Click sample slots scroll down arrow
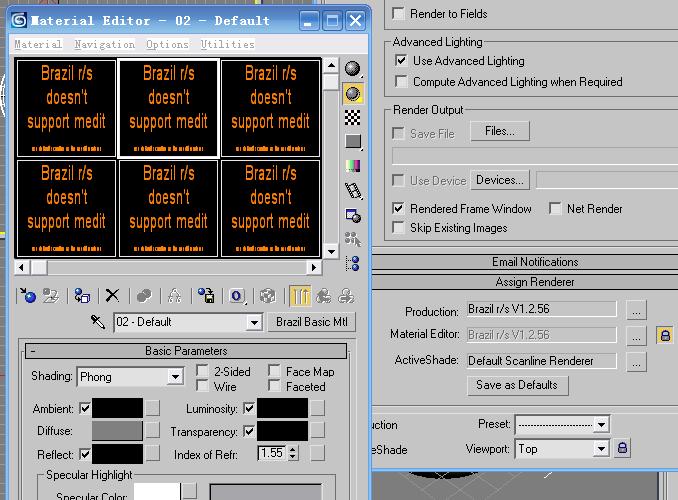Image resolution: width=678 pixels, height=500 pixels. point(331,251)
